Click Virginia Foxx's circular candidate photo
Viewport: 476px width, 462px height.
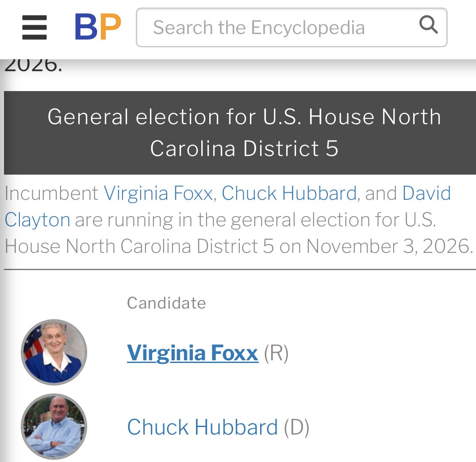click(x=54, y=352)
